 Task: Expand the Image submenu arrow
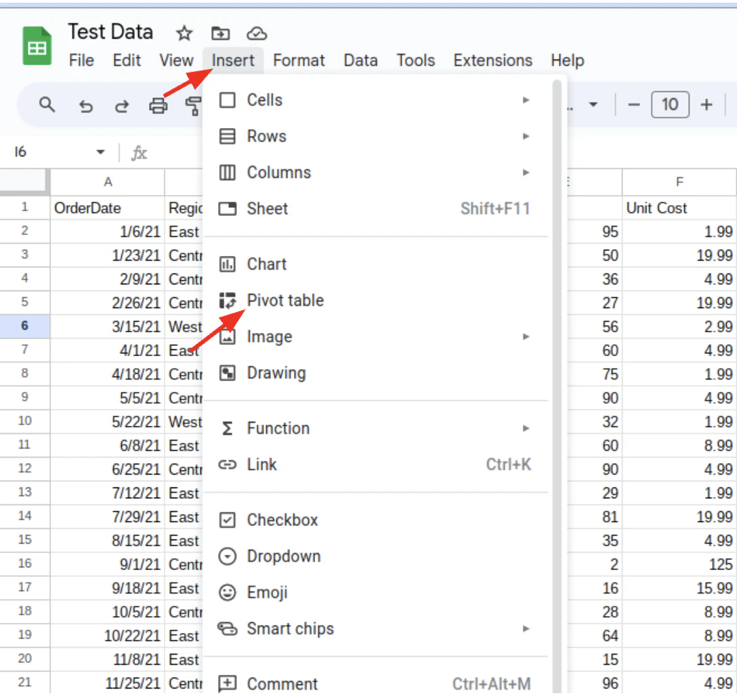[526, 336]
